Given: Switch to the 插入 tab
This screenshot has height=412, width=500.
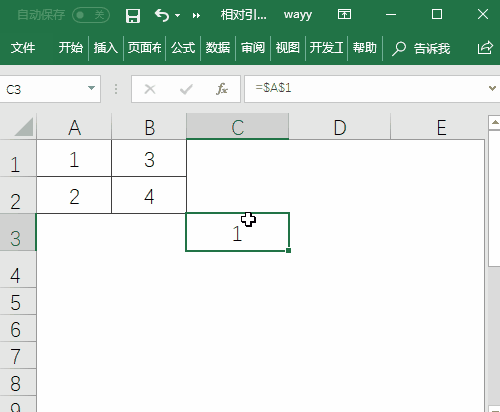Looking at the screenshot, I should point(106,48).
